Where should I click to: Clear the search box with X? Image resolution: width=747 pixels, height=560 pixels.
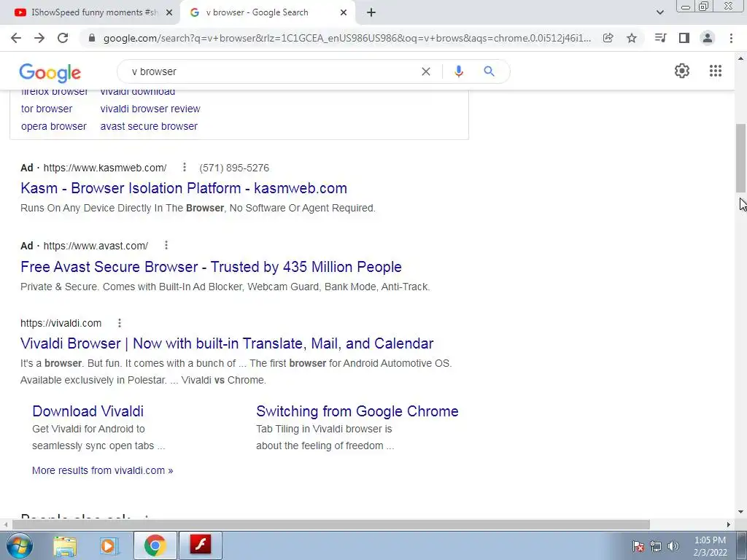[x=426, y=71]
